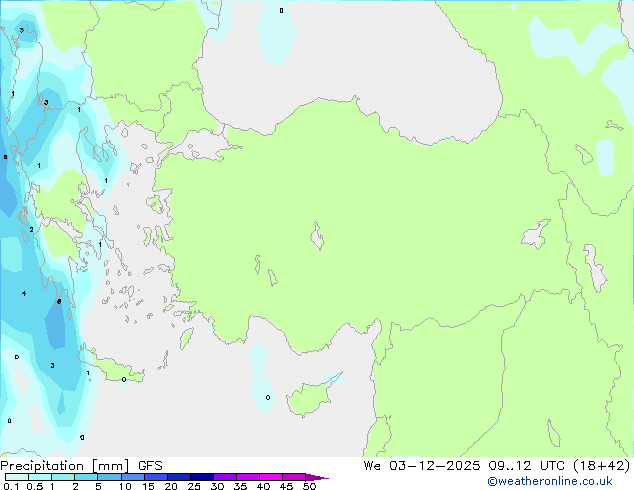Screen dimensions: 634x490
Task: Select the legend swatch between 35 and 40
Action: pyautogui.click(x=247, y=477)
